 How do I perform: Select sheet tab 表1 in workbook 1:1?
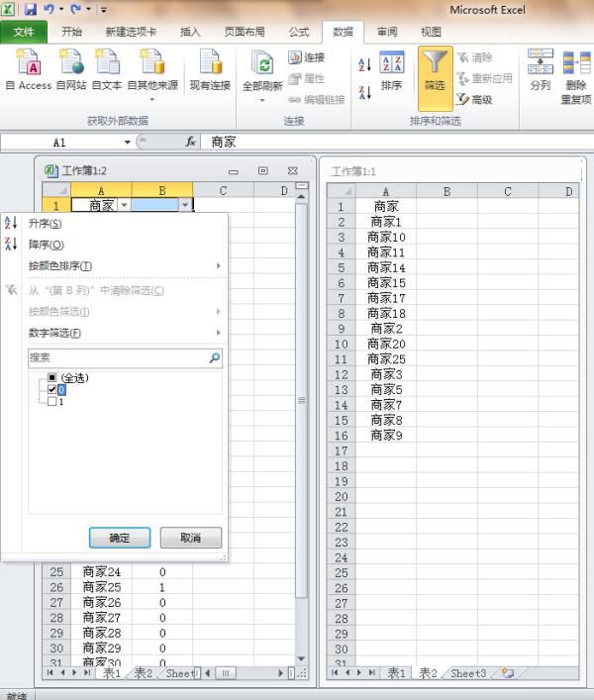(x=396, y=672)
